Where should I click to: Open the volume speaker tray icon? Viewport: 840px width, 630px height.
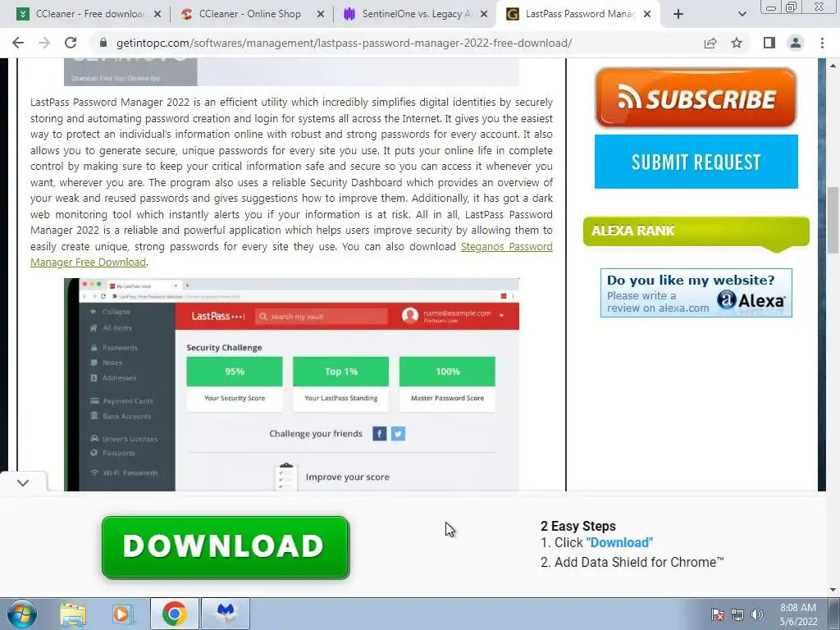pyautogui.click(x=757, y=614)
